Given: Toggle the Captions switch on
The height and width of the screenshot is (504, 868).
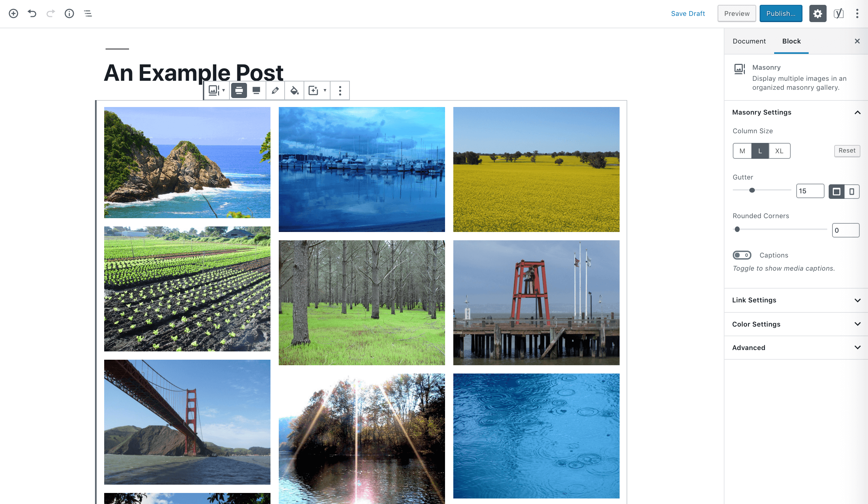Looking at the screenshot, I should [742, 255].
